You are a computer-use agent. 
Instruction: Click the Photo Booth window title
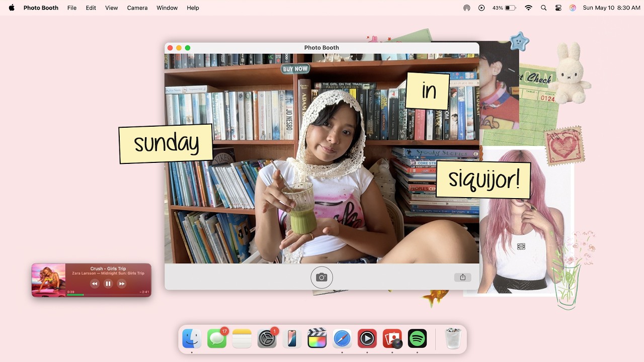pyautogui.click(x=321, y=48)
